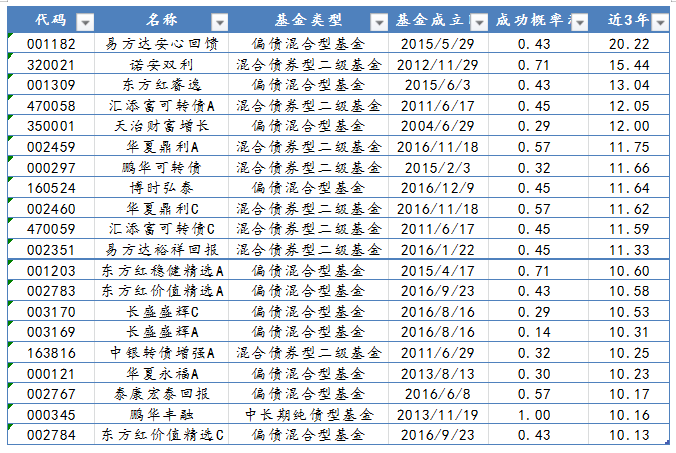Select the 名称 header cell

tap(162, 20)
